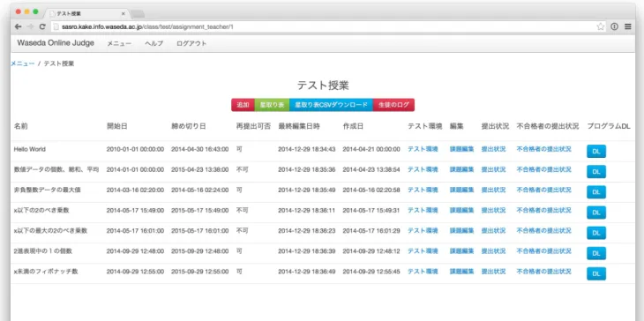This screenshot has width=644, height=321.
Task: Close the テスト授業 browser tab
Action: point(124,13)
